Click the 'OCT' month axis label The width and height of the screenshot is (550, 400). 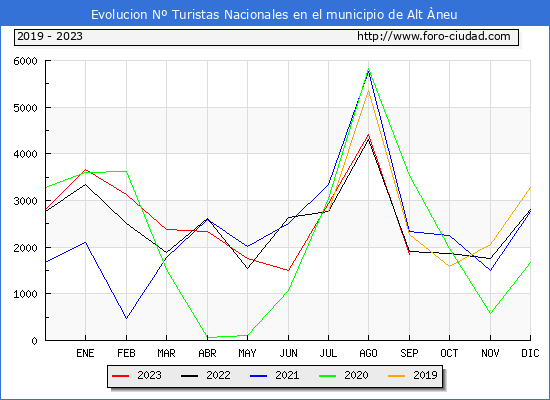449,353
